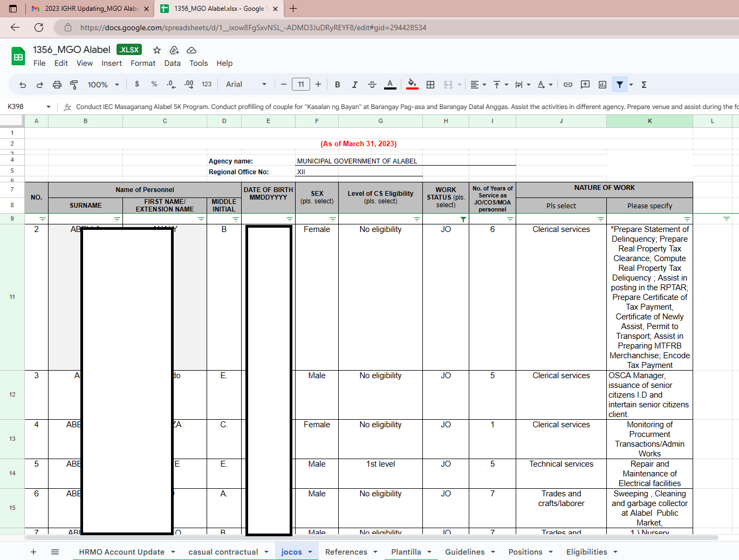Image resolution: width=739 pixels, height=560 pixels.
Task: Open the Tools menu
Action: (x=199, y=63)
